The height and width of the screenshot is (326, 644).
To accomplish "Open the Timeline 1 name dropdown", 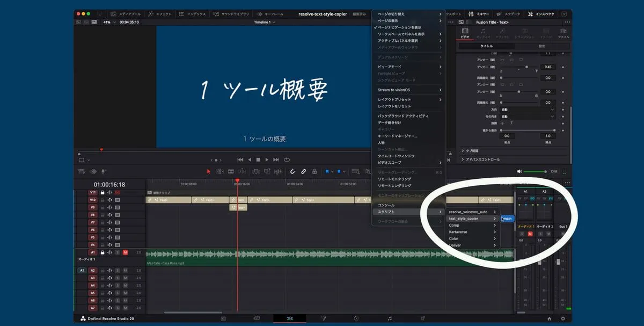I will coord(265,22).
